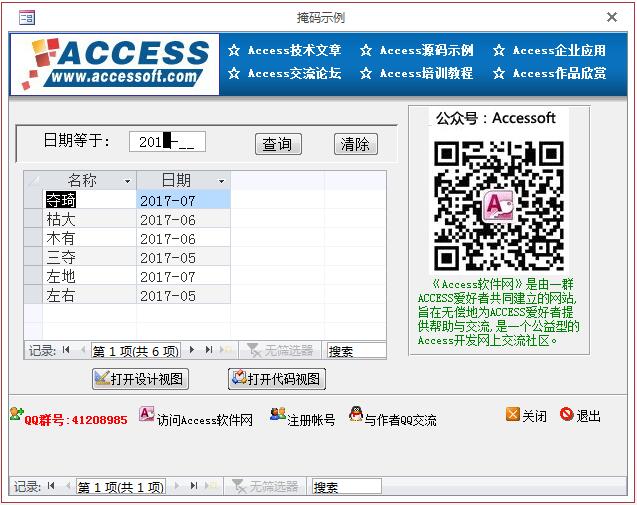Click the 打开代码视图 button
The height and width of the screenshot is (505, 637).
coord(277,379)
